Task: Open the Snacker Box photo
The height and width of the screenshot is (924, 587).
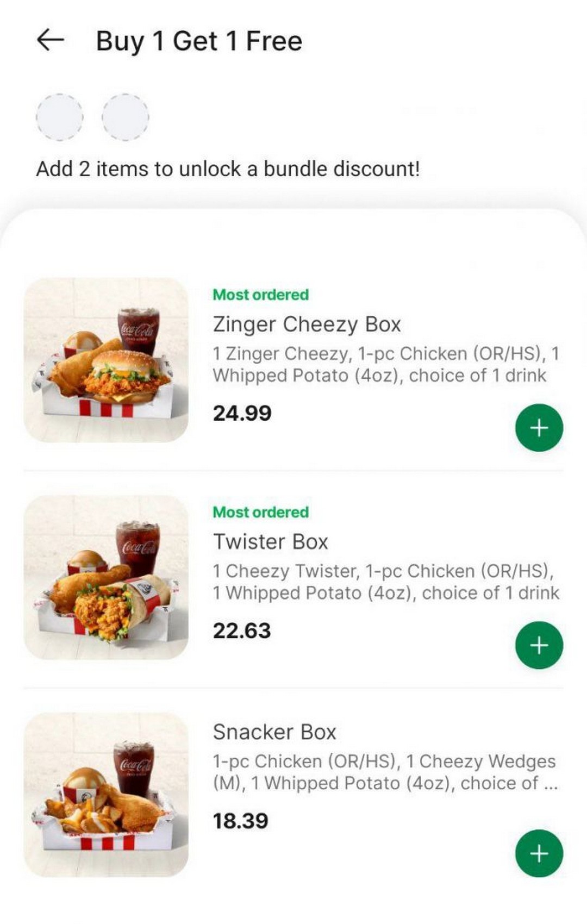Action: (106, 795)
